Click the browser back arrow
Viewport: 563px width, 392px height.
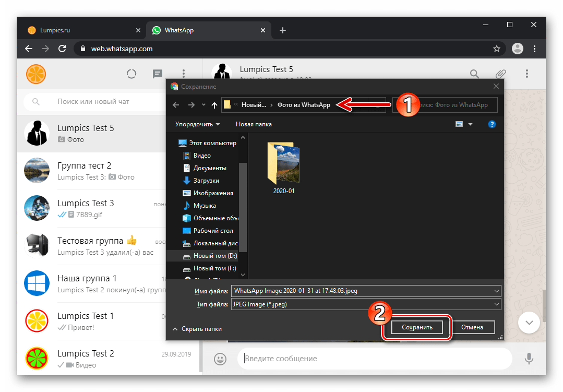coord(29,49)
